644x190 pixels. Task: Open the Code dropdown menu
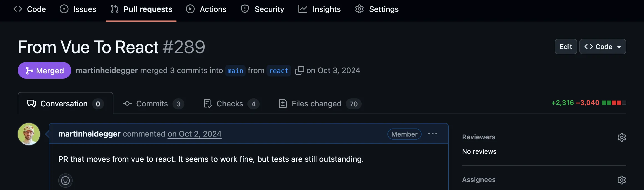[x=602, y=47]
